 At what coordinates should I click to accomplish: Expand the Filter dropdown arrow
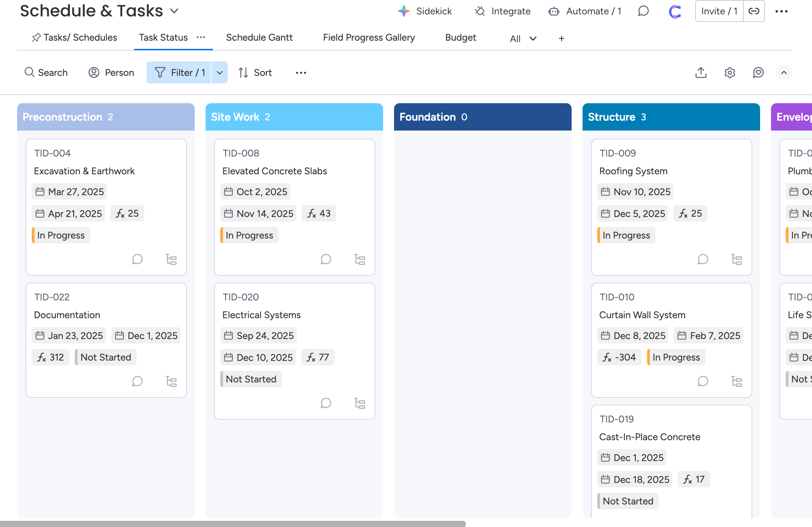pos(220,72)
